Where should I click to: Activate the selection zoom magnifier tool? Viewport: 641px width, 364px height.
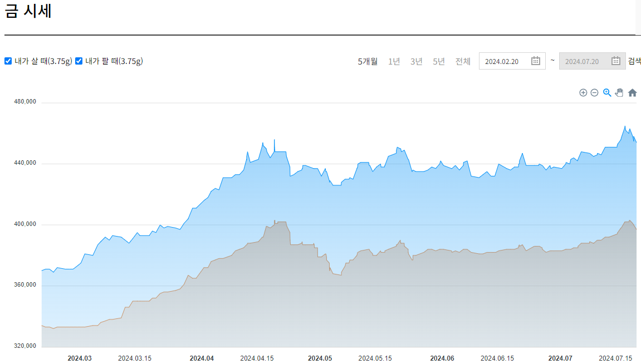click(x=607, y=93)
